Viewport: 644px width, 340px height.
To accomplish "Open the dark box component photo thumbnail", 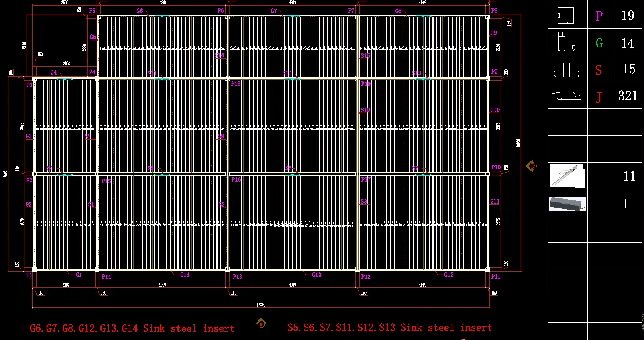I will click(x=567, y=204).
